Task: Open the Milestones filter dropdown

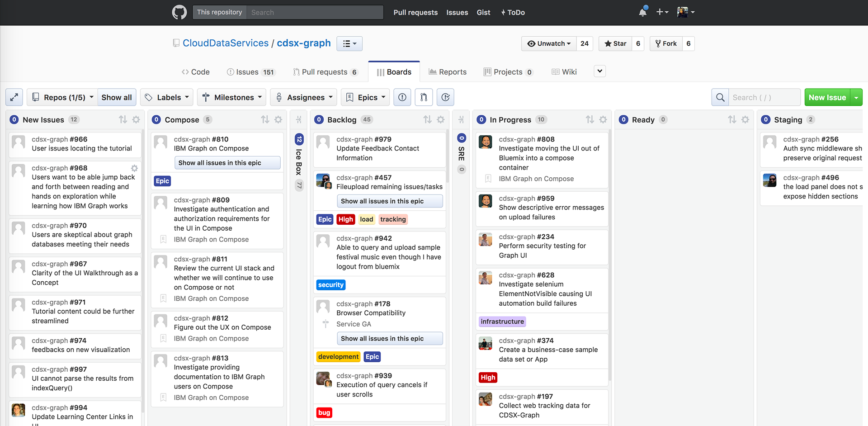Action: (231, 97)
